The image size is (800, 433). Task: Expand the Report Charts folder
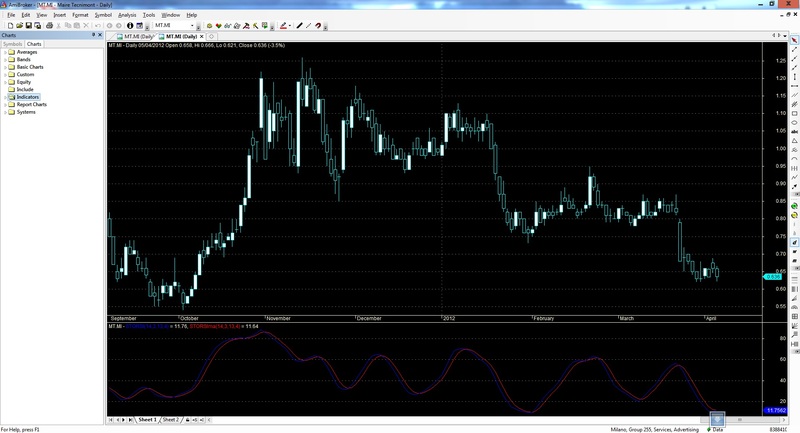[x=6, y=105]
